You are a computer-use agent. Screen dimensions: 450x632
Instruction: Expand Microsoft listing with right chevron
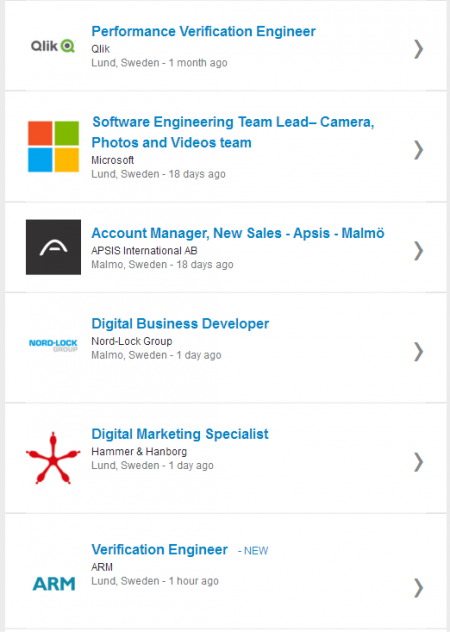[419, 150]
